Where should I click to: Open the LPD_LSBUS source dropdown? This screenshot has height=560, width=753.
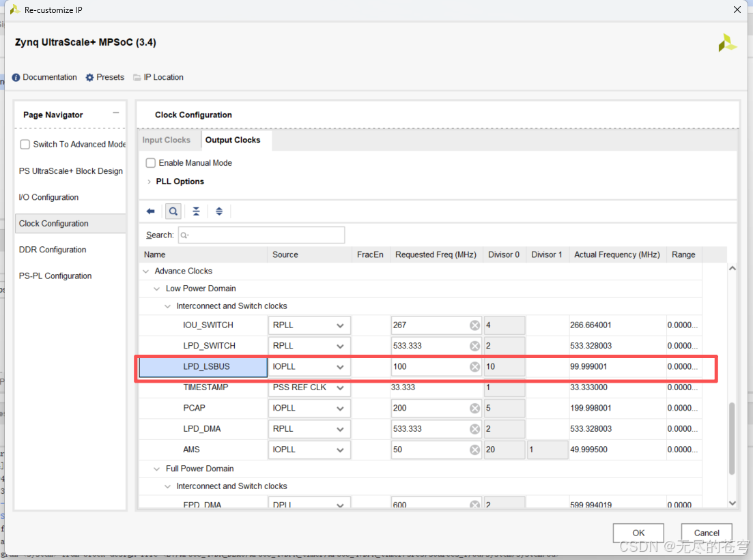(x=309, y=366)
